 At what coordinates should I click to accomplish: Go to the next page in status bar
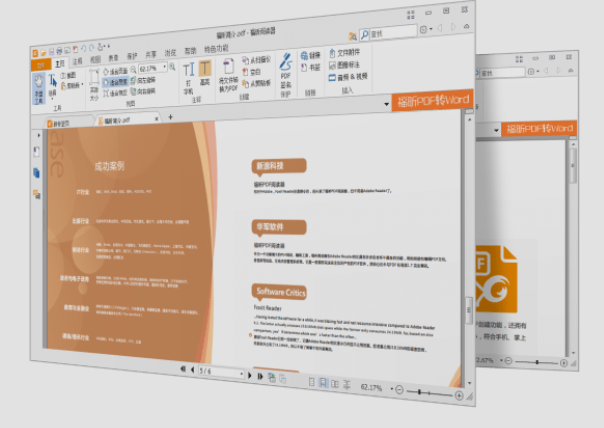click(250, 375)
